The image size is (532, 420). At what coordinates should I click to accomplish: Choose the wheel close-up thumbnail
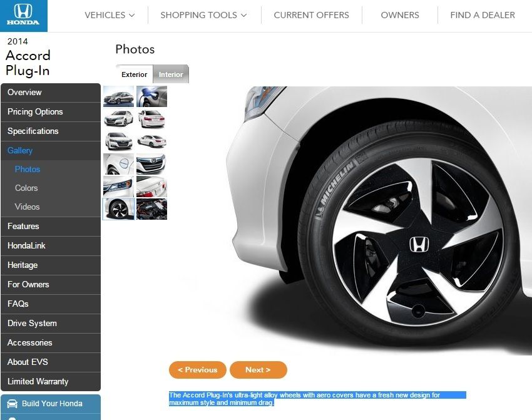pos(118,209)
